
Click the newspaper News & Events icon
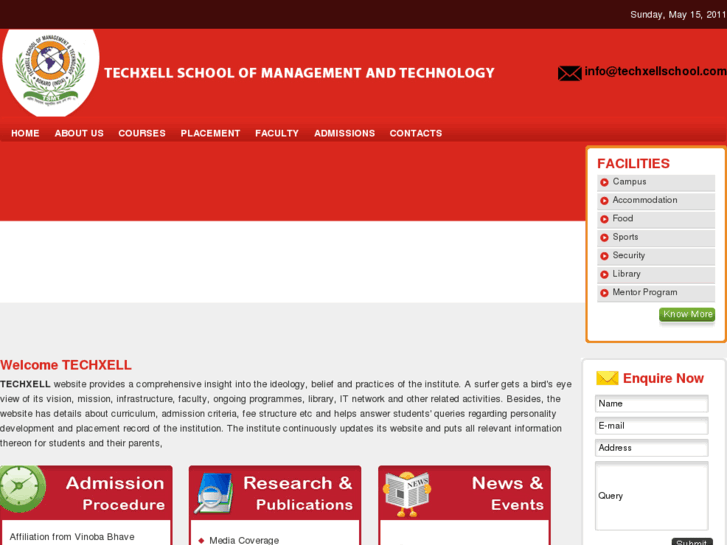tap(407, 494)
